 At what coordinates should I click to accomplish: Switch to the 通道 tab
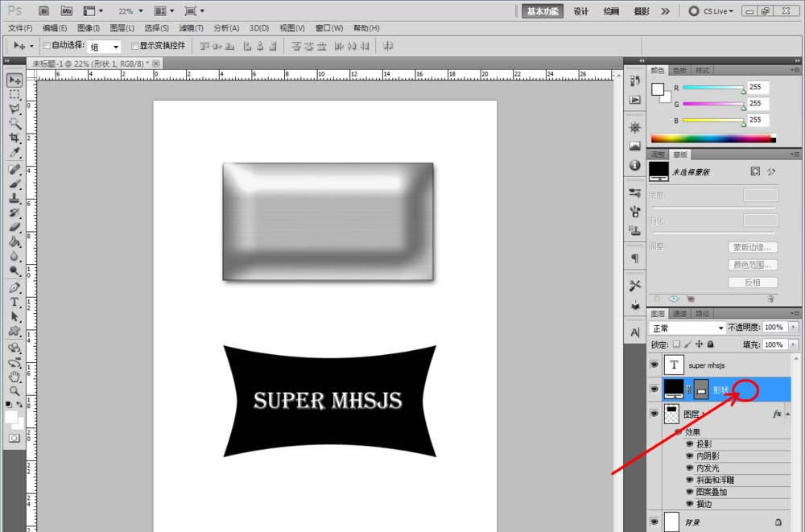click(x=679, y=314)
